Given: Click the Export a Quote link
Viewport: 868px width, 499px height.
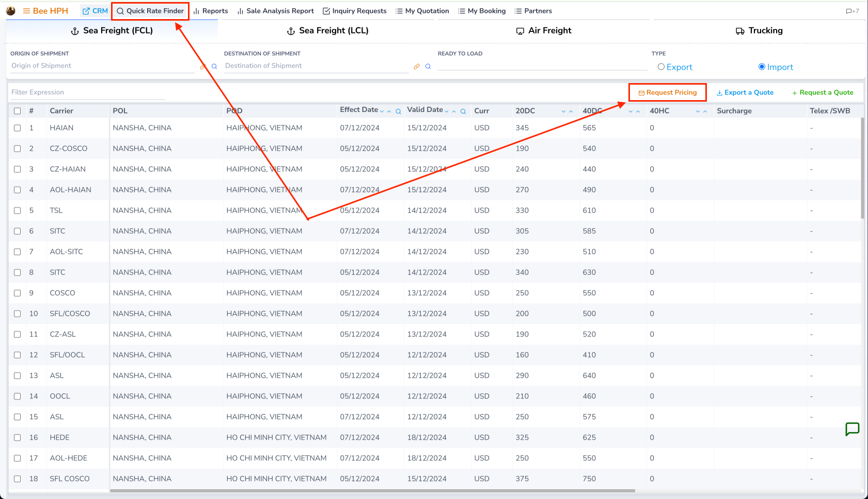Looking at the screenshot, I should tap(745, 92).
